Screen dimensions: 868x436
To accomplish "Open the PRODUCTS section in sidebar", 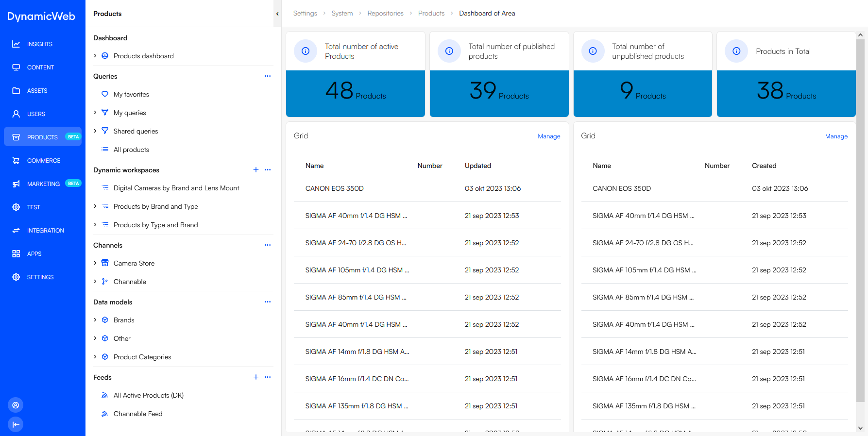I will click(43, 137).
